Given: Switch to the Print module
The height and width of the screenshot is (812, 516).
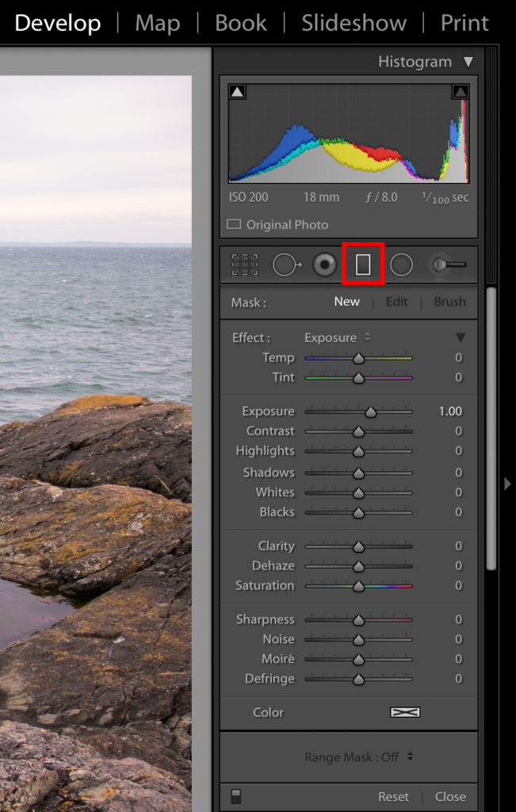Looking at the screenshot, I should pyautogui.click(x=464, y=23).
